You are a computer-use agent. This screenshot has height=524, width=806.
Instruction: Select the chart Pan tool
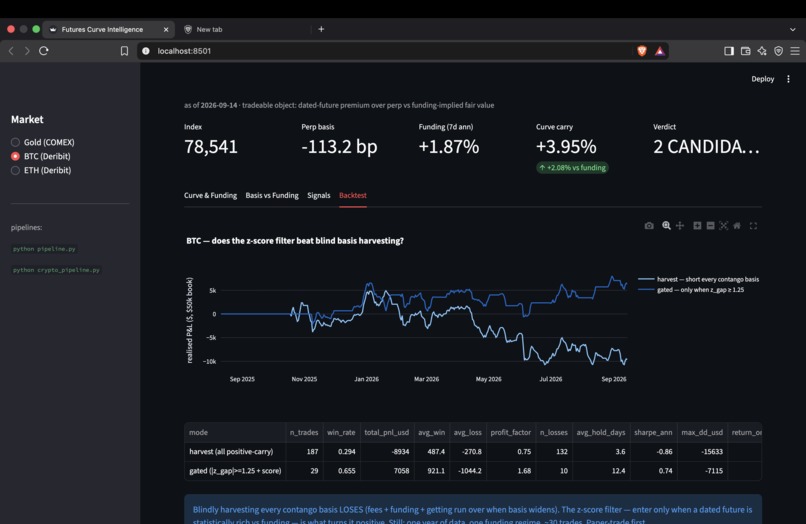680,226
